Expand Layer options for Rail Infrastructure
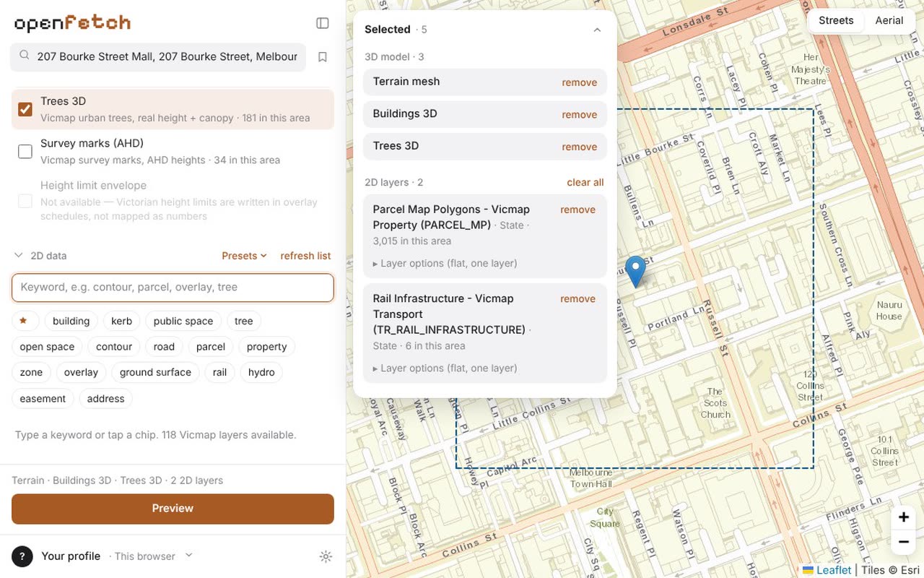The width and height of the screenshot is (924, 578). pos(445,368)
